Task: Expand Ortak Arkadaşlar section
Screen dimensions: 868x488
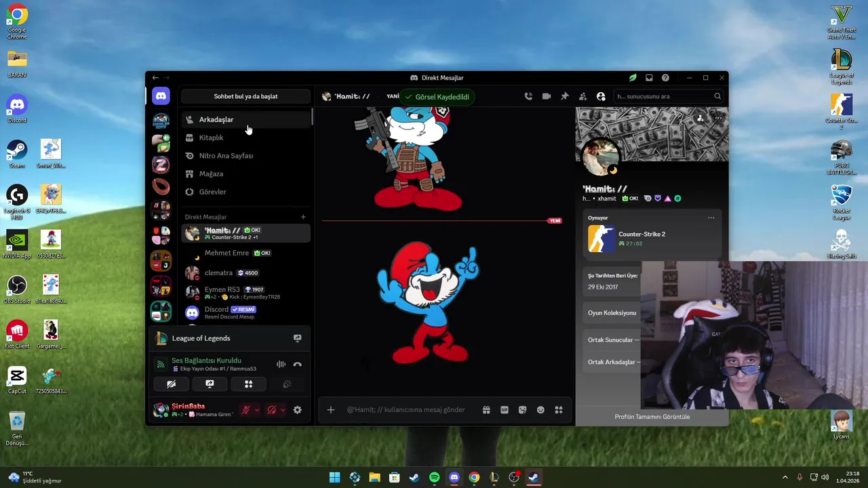Action: point(613,362)
